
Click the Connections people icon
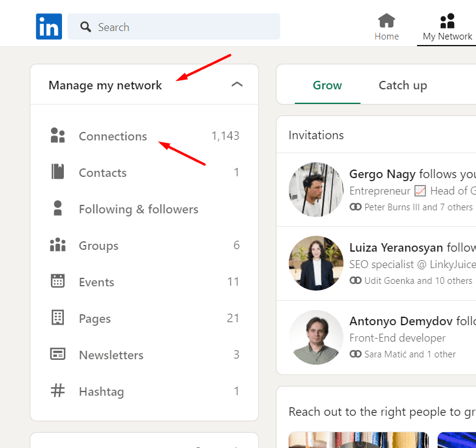coord(58,136)
